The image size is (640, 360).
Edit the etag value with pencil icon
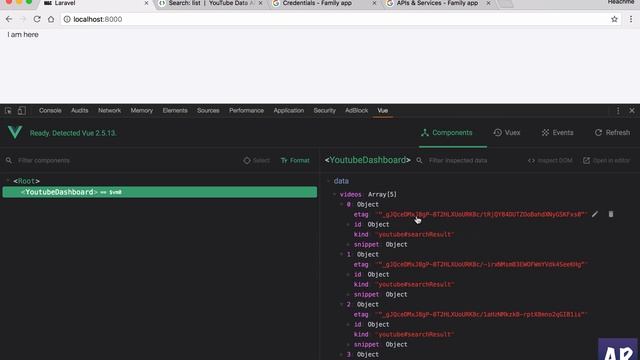tap(595, 214)
